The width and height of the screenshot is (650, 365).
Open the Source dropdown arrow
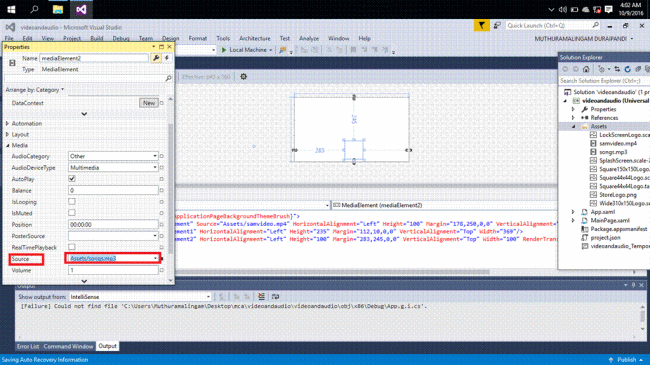coord(155,258)
